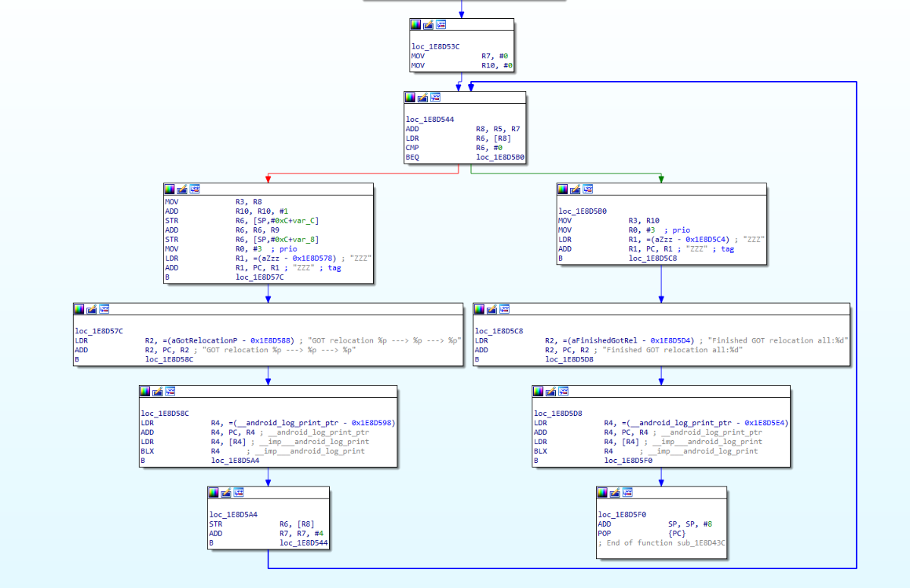Click the third title icon of node loc_1E8D58C
The image size is (910, 588).
170,391
